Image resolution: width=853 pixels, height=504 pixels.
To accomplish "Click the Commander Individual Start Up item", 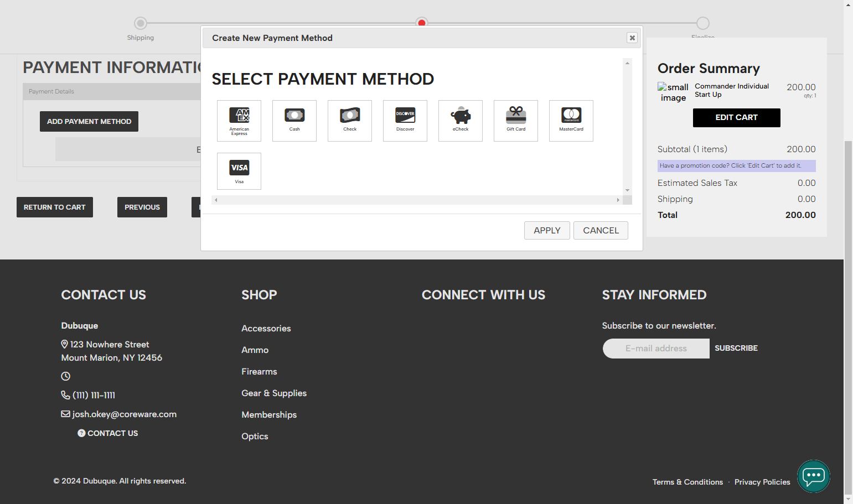I will click(732, 90).
